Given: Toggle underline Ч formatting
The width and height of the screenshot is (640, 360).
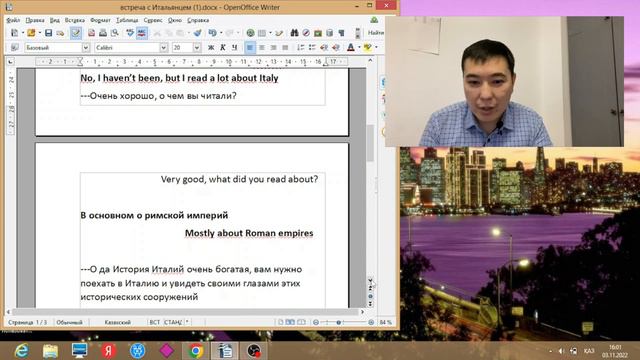Looking at the screenshot, I should coord(234,48).
